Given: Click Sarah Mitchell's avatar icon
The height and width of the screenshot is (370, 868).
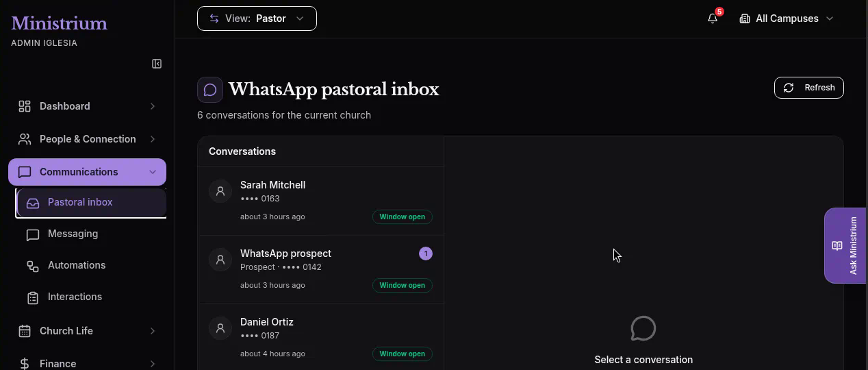Looking at the screenshot, I should pyautogui.click(x=220, y=191).
